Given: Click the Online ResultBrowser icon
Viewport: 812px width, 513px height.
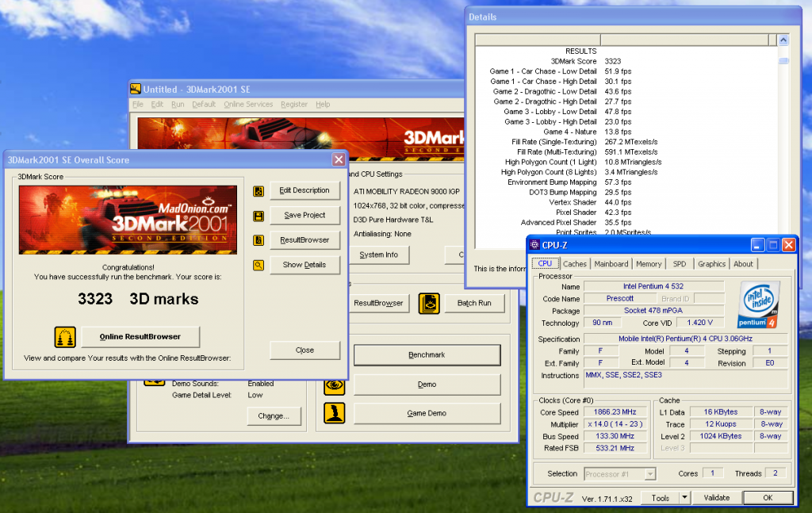Looking at the screenshot, I should tap(65, 337).
